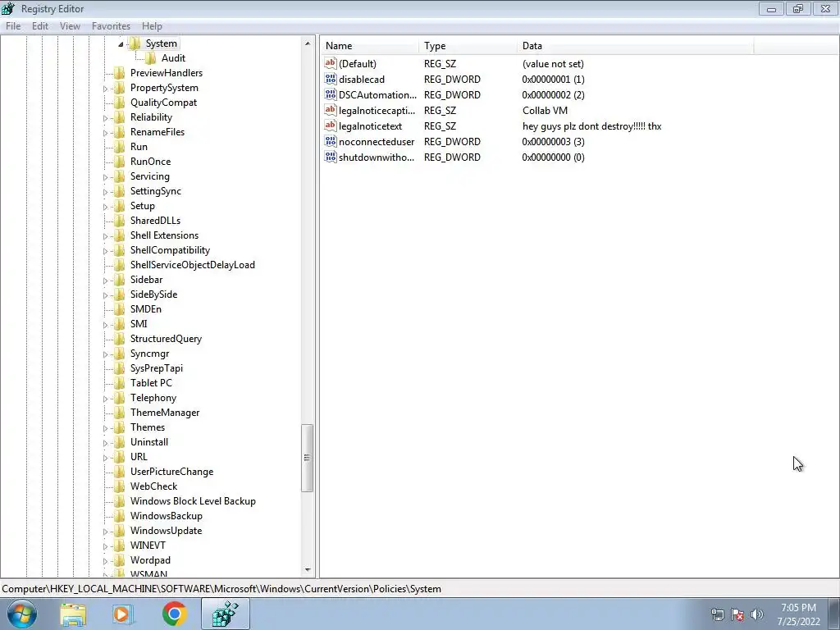
Task: Open the Help menu
Action: click(x=152, y=25)
